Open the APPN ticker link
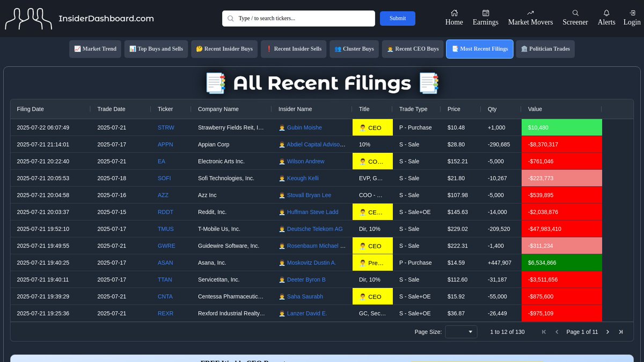This screenshot has height=362, width=644. click(x=166, y=145)
